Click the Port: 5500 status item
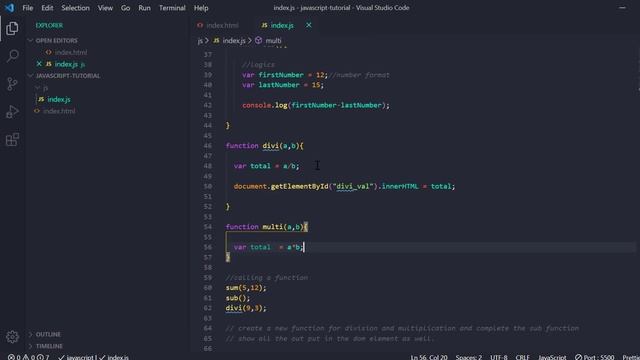 point(594,357)
